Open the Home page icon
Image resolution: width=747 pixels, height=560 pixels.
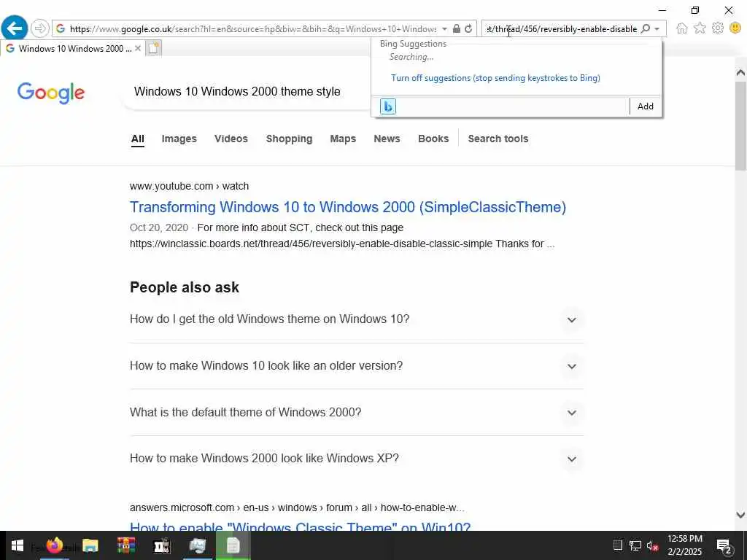[x=682, y=28]
